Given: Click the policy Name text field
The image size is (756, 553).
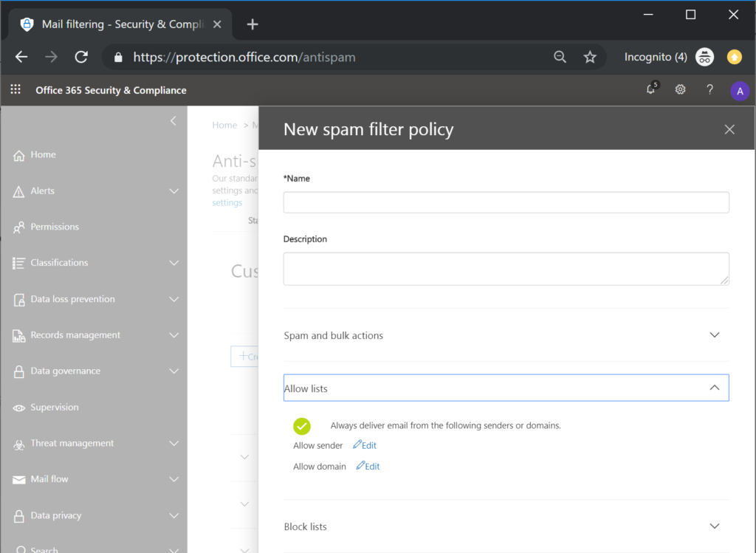Looking at the screenshot, I should click(x=506, y=202).
